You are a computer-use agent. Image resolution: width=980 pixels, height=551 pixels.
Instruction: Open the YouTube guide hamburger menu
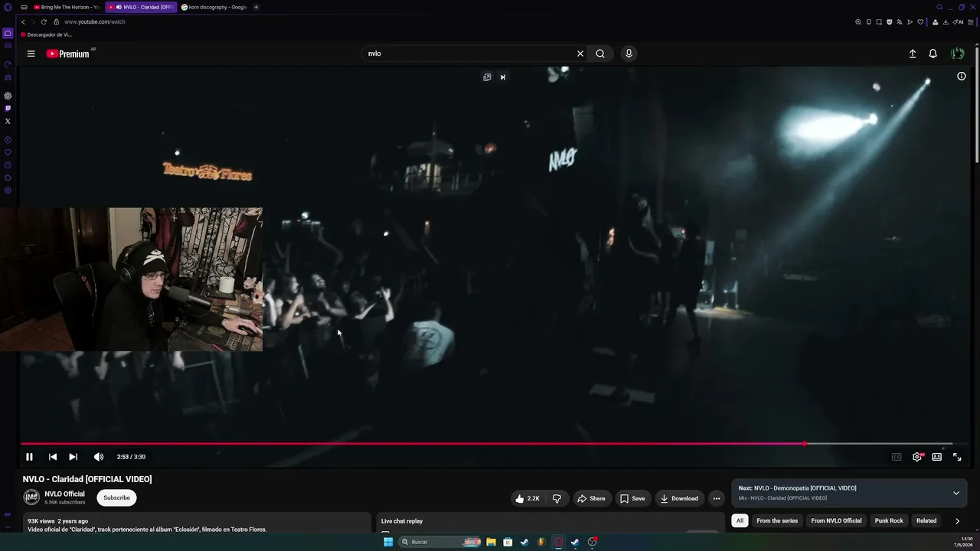click(x=31, y=54)
